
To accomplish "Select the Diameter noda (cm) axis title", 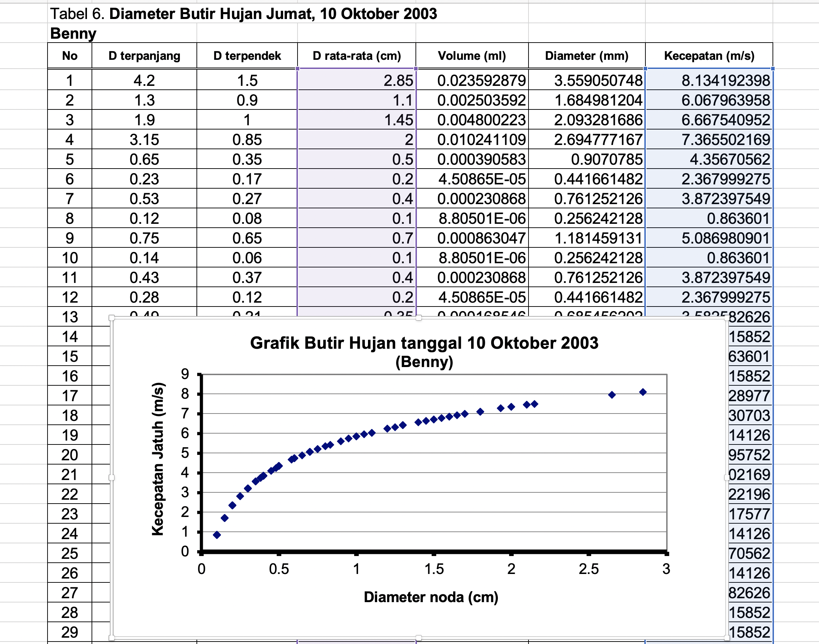I will [x=431, y=597].
